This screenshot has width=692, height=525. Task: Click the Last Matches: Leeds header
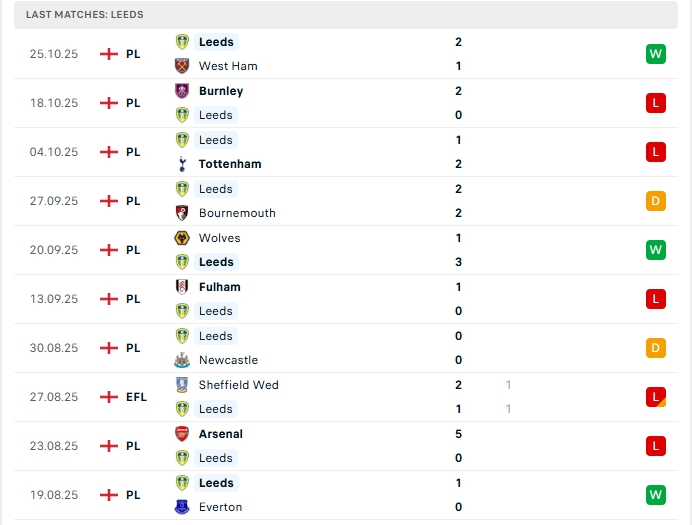(85, 15)
